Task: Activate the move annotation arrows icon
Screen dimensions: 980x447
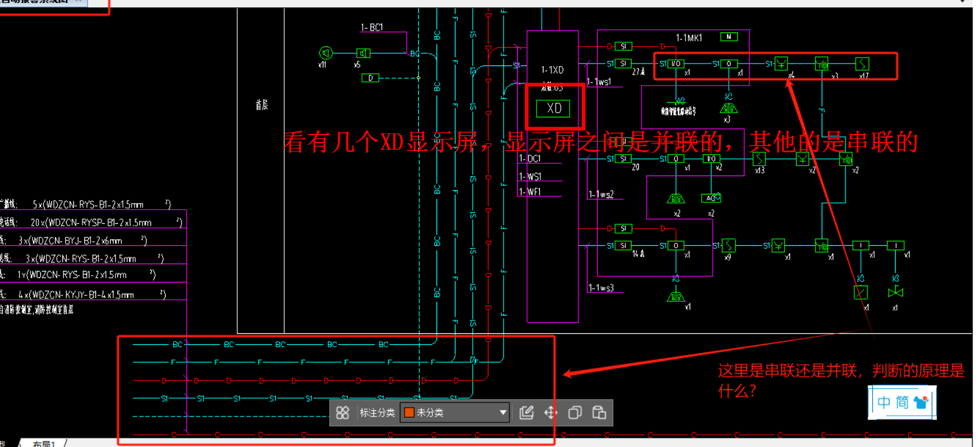Action: coord(551,413)
